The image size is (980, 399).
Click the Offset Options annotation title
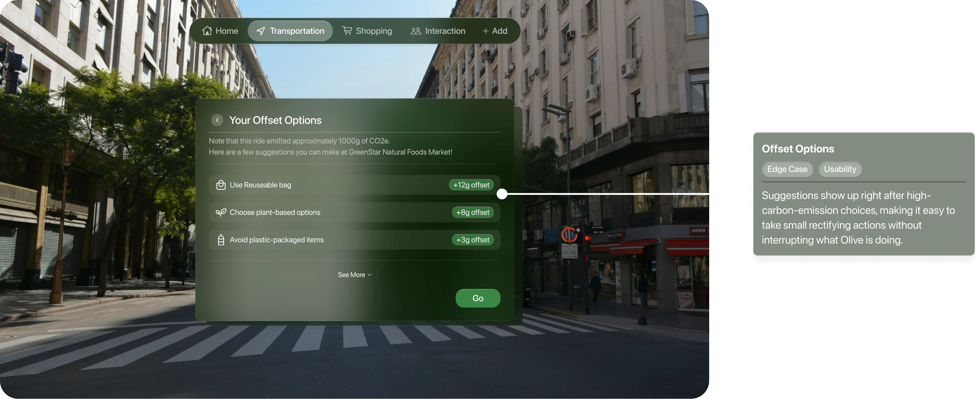(798, 149)
